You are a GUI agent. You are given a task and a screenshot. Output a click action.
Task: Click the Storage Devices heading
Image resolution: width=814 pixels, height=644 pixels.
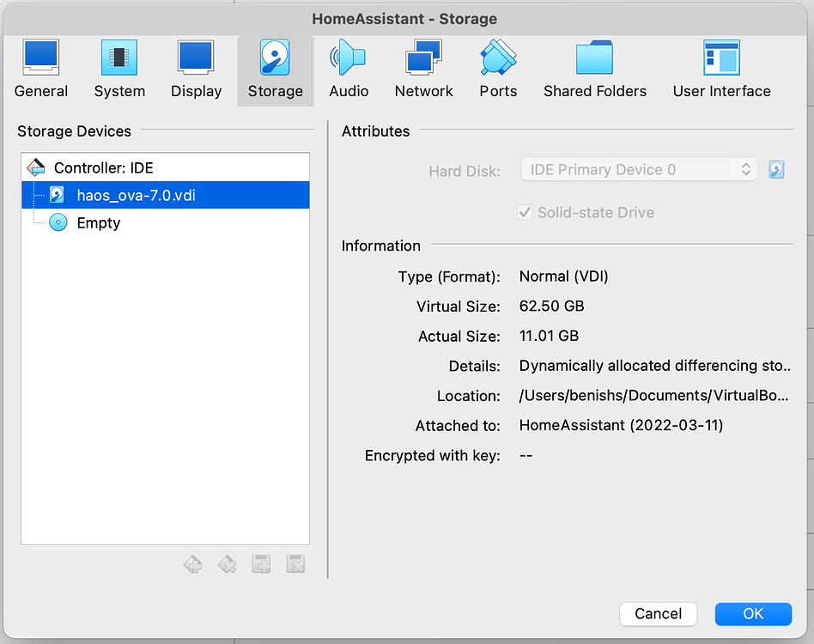click(74, 131)
